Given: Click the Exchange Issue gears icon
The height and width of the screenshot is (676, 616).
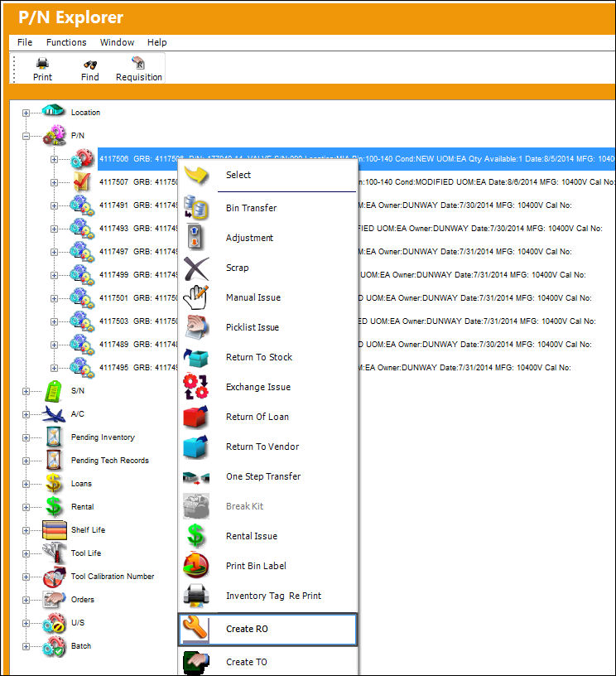Looking at the screenshot, I should [x=196, y=387].
